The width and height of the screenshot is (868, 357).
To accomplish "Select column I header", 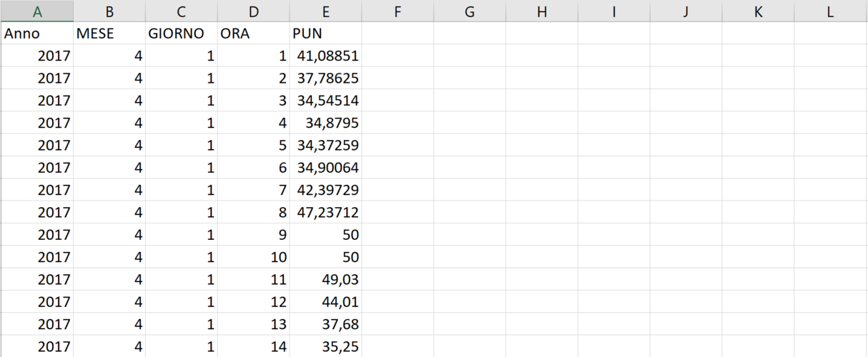I will (614, 11).
